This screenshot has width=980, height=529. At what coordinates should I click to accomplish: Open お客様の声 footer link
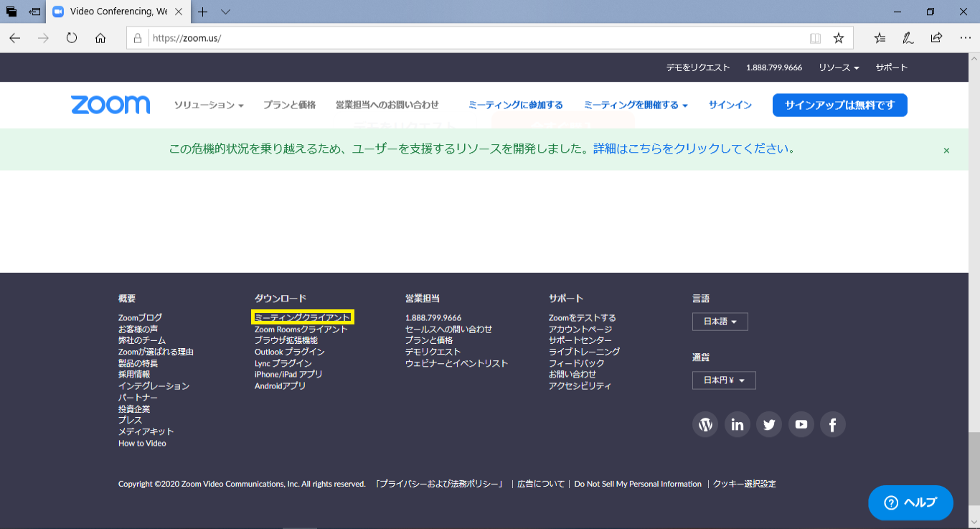tap(138, 329)
